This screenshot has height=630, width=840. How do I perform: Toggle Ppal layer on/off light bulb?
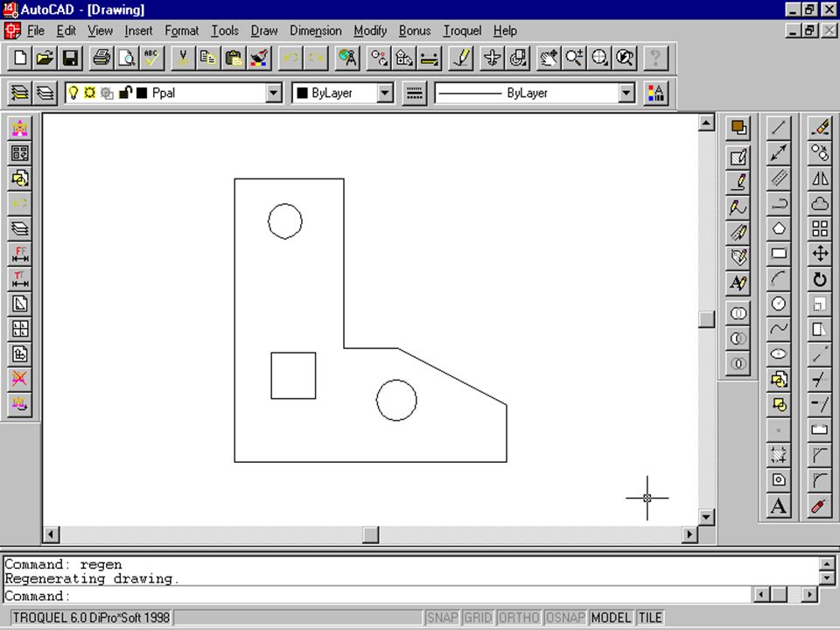73,94
